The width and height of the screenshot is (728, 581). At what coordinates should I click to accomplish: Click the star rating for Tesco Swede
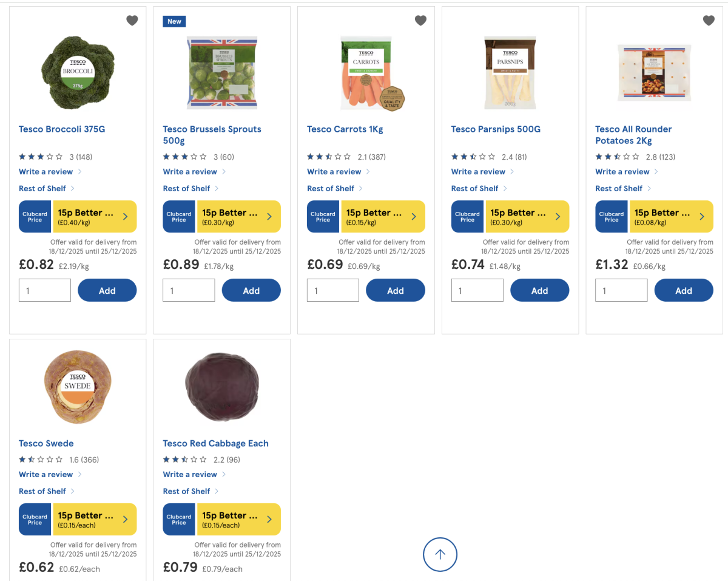[39, 459]
